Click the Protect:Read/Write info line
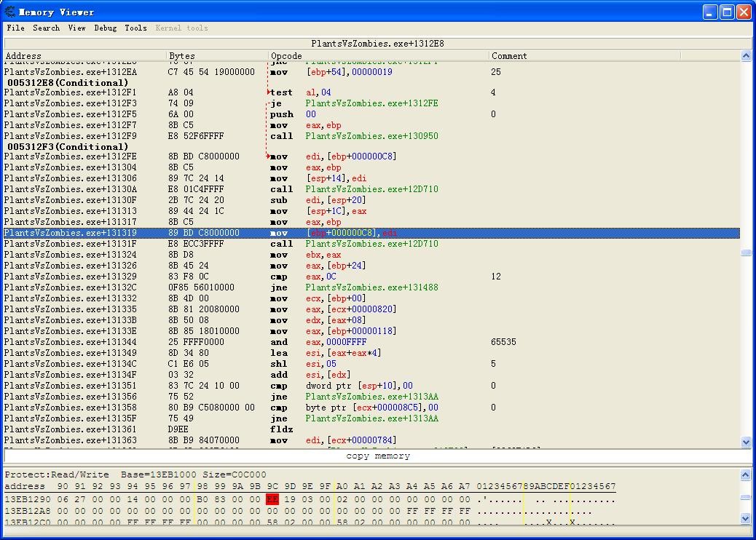This screenshot has width=756, height=540. 135,475
